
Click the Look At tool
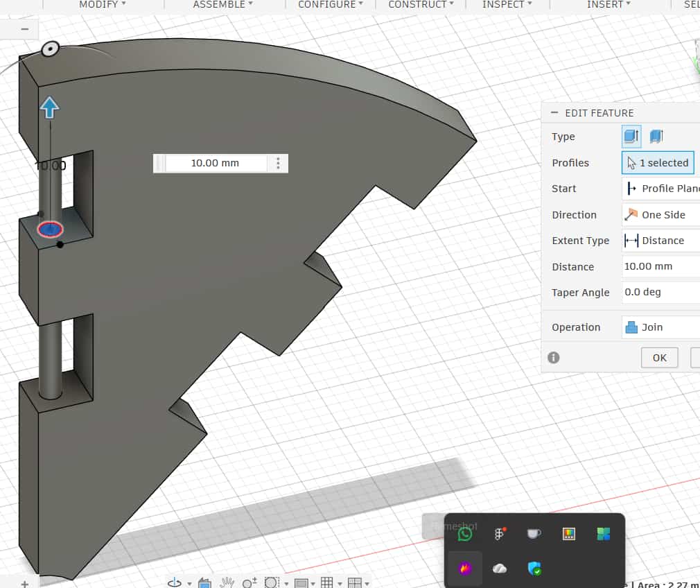coord(204,582)
